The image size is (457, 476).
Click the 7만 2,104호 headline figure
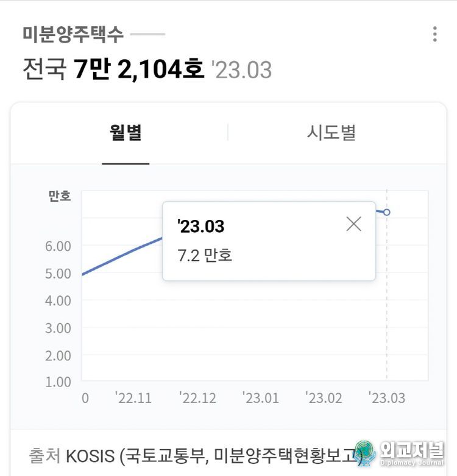[139, 69]
